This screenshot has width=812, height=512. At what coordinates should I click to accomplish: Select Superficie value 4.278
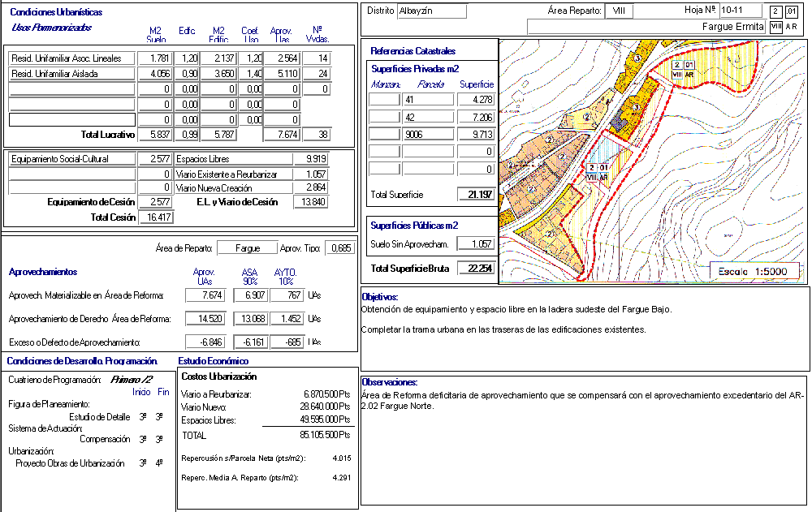coord(476,100)
